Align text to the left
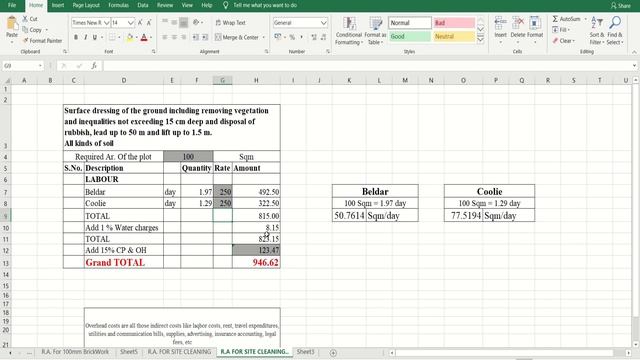This screenshot has height=360, width=640. 165,37
